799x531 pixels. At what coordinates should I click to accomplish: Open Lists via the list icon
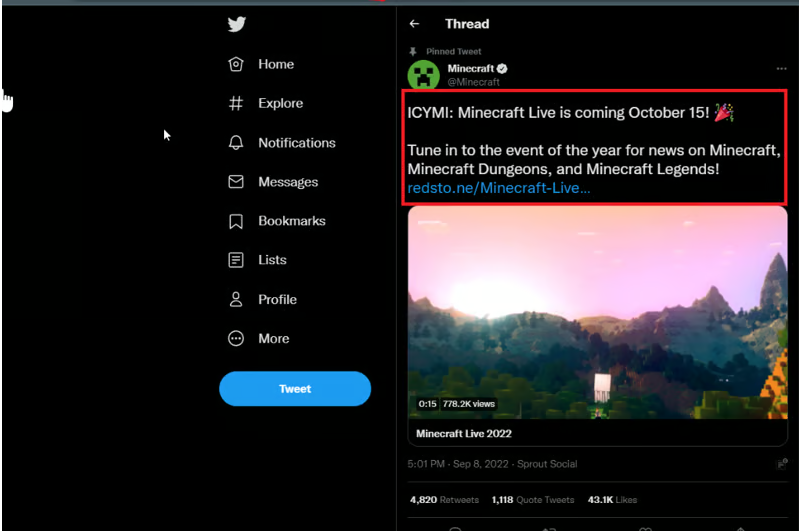click(x=235, y=260)
